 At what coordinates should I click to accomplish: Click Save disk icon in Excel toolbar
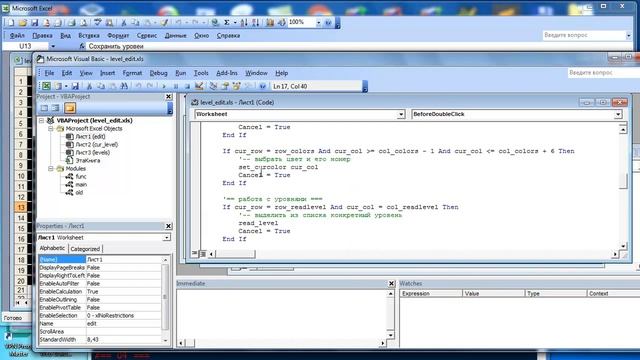point(34,22)
